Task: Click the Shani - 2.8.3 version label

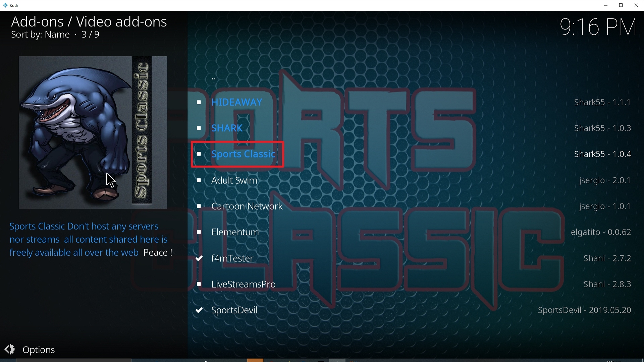Action: [607, 284]
